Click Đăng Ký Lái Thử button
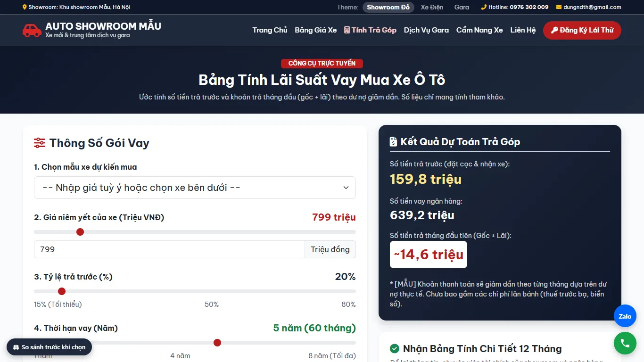 point(582,30)
